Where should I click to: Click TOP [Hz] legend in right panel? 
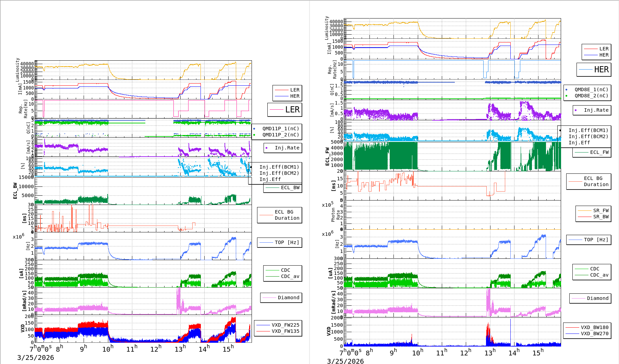coord(596,240)
